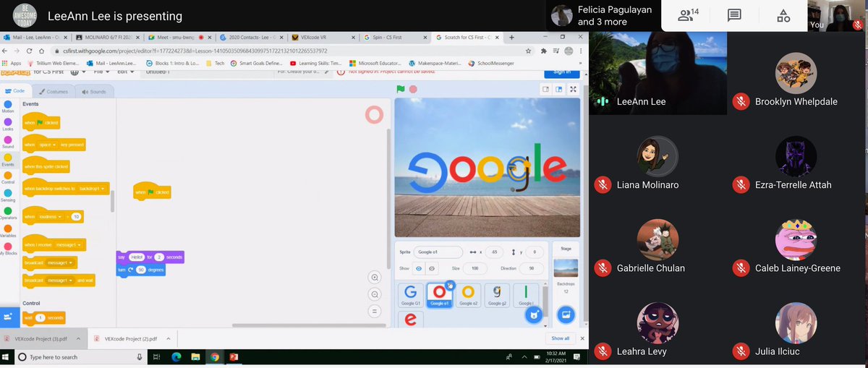Open message1 dropdown in broadcast and wait block
Viewport: 868px width, 368px height.
click(x=60, y=280)
